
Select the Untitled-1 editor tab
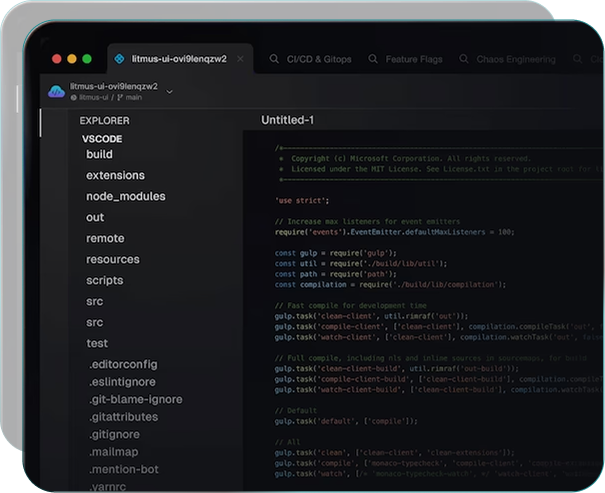click(288, 121)
